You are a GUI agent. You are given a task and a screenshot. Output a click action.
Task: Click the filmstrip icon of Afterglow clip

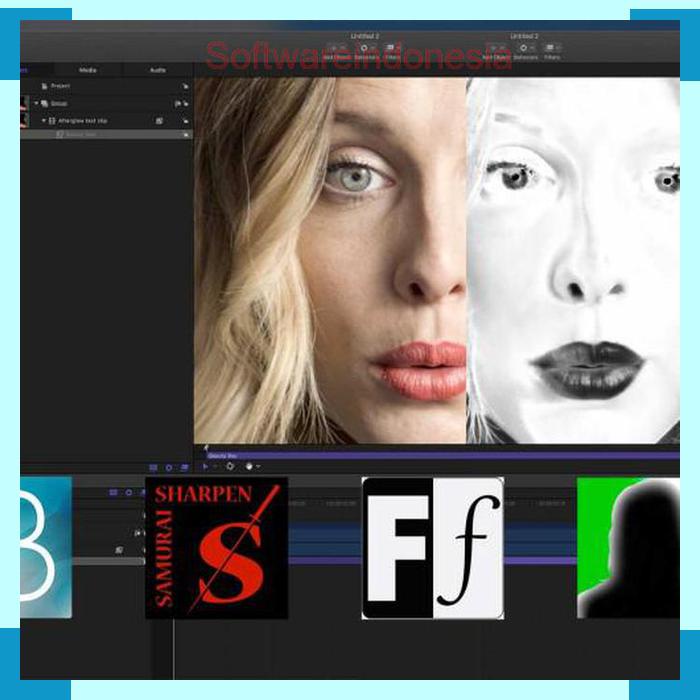click(x=52, y=121)
